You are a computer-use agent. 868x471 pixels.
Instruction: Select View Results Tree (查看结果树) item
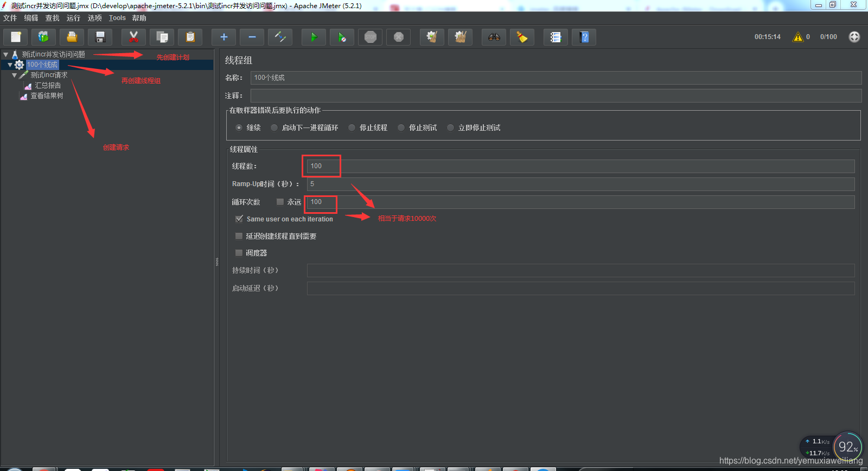click(47, 96)
